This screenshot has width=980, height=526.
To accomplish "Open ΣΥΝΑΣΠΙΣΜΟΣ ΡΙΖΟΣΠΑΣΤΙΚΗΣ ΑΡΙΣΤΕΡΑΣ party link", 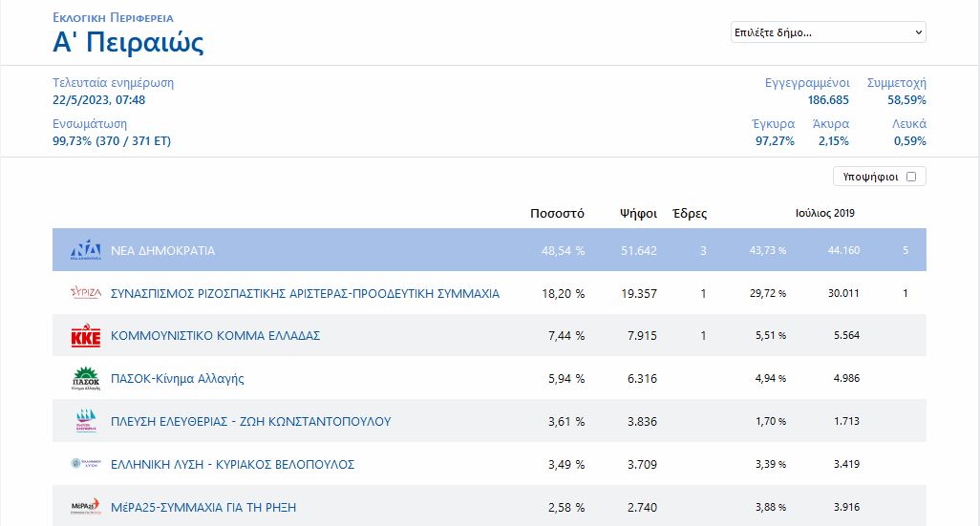I will [305, 293].
